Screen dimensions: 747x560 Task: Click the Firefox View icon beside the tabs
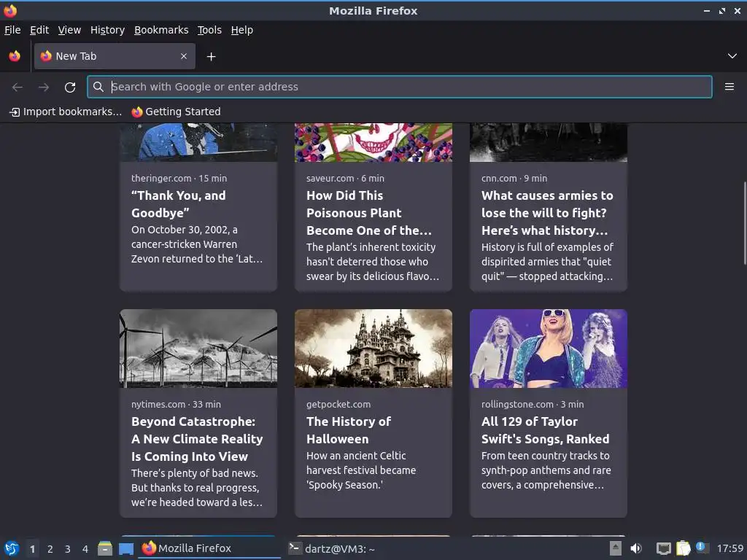[15, 56]
